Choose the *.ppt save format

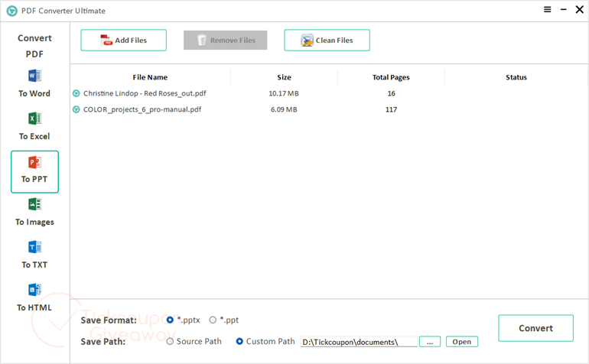tap(213, 320)
